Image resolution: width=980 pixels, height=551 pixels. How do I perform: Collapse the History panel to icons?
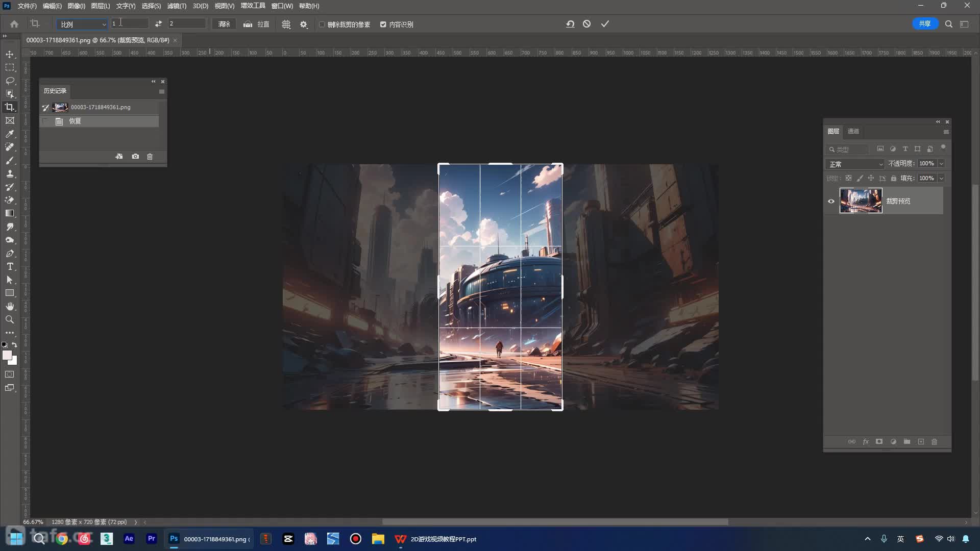coord(153,82)
